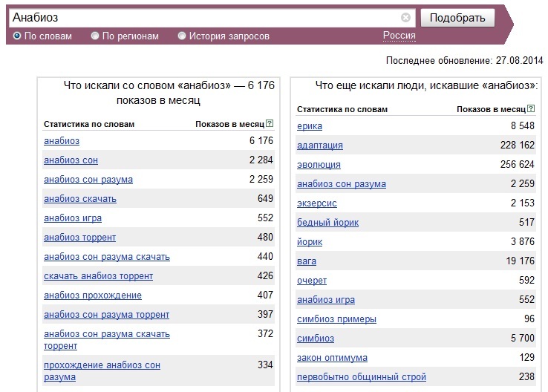The height and width of the screenshot is (392, 548).
Task: Open help icon beside left 'Показов в месяц'
Action: click(270, 123)
